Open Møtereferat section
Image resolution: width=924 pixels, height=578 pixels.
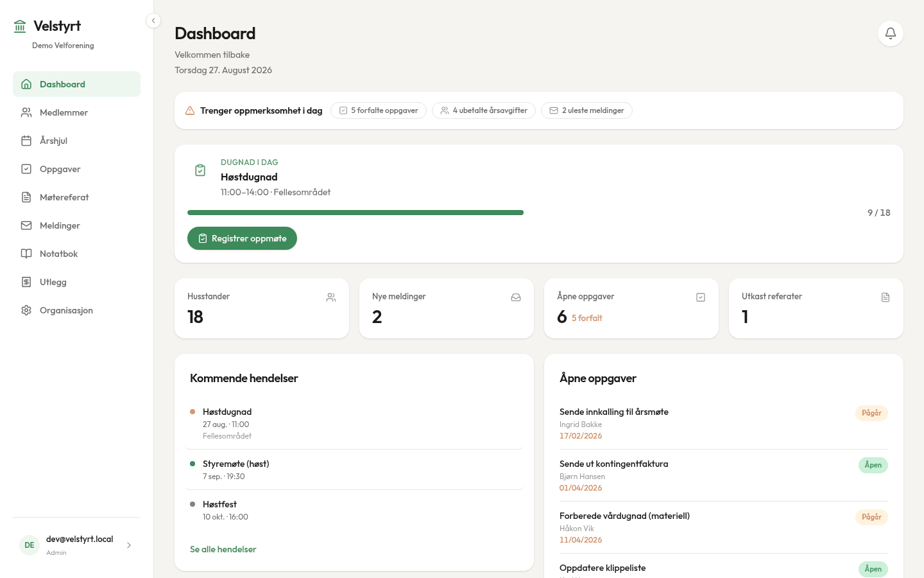pyautogui.click(x=76, y=197)
